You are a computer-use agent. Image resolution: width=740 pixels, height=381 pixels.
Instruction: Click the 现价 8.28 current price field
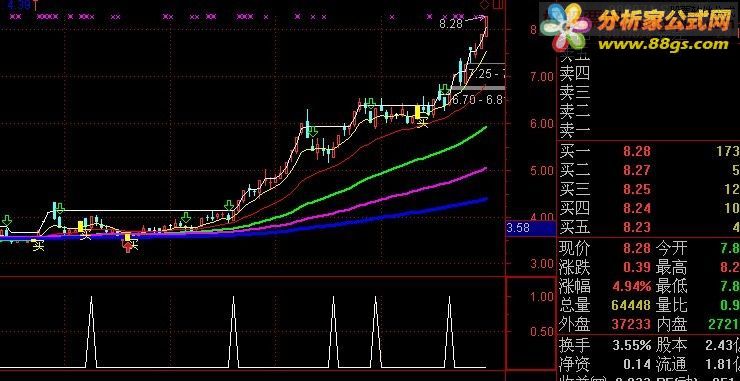605,247
